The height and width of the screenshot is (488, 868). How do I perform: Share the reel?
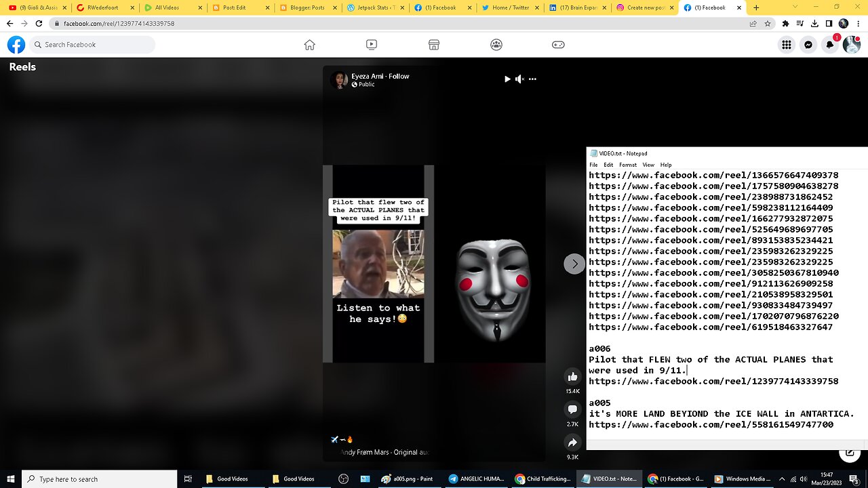572,443
